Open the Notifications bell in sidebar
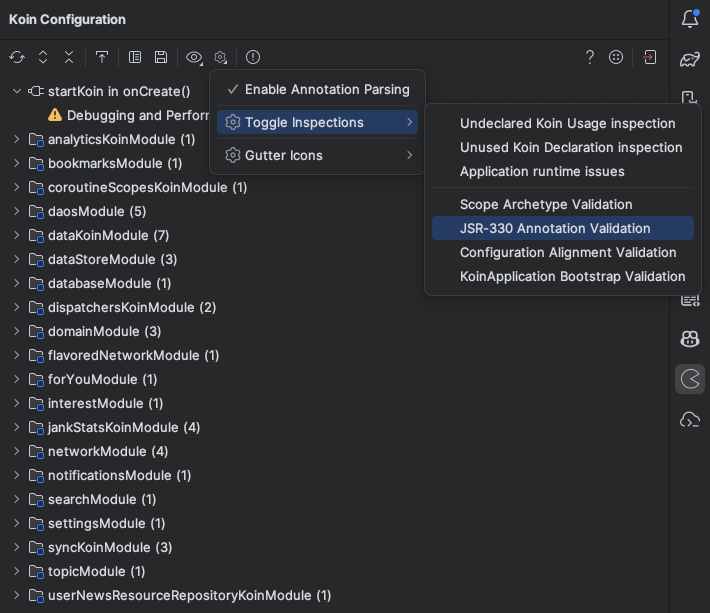The image size is (710, 613). 690,18
